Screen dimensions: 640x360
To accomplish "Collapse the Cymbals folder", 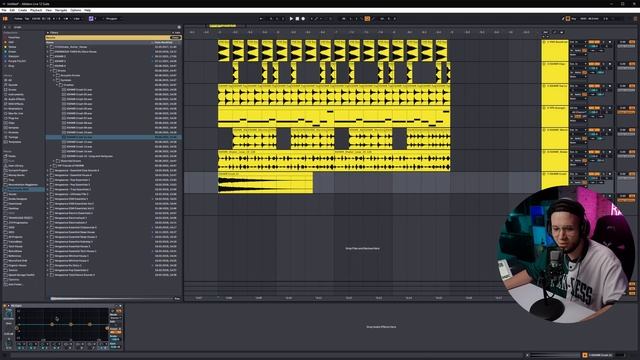I will (x=54, y=80).
